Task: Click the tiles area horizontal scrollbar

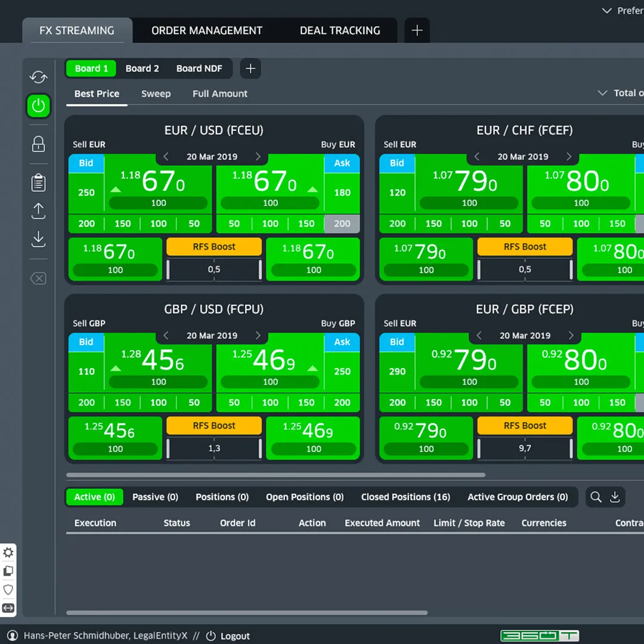Action: 275,475
